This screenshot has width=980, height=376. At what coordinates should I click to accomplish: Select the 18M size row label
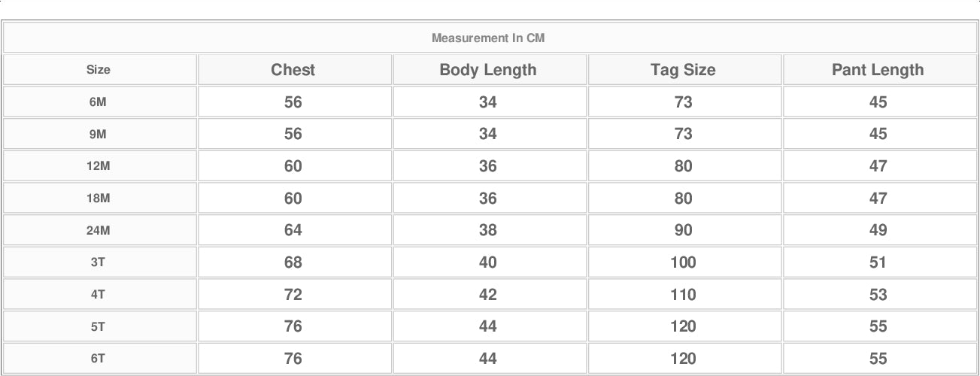pos(99,199)
